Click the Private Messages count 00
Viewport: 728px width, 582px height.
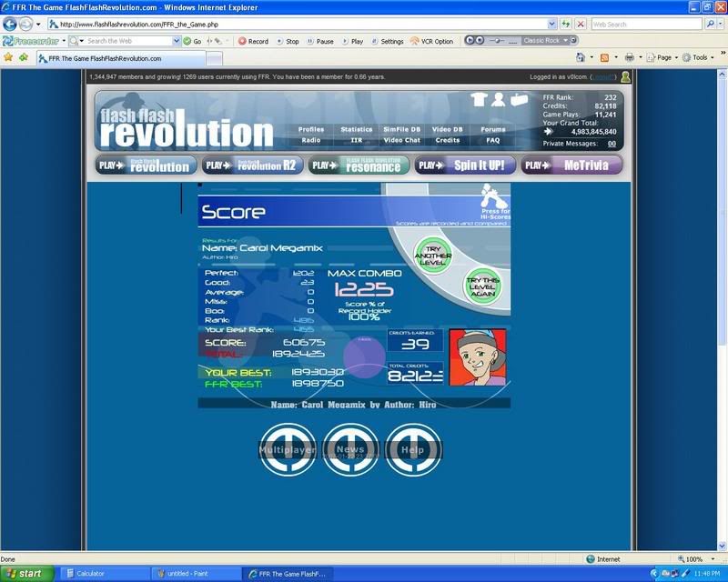point(612,144)
